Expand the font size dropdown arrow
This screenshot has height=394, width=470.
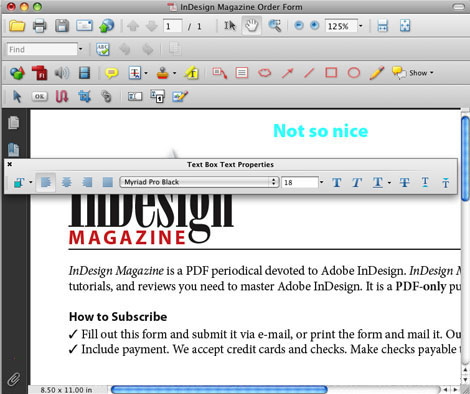coord(322,182)
